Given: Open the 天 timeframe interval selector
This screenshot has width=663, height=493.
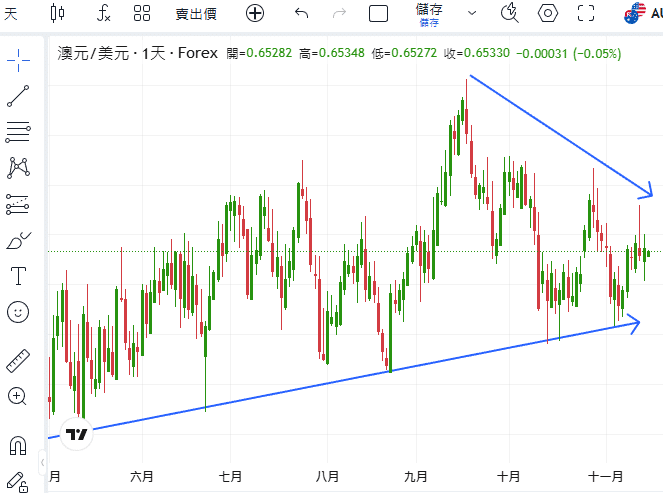Looking at the screenshot, I should pyautogui.click(x=11, y=14).
